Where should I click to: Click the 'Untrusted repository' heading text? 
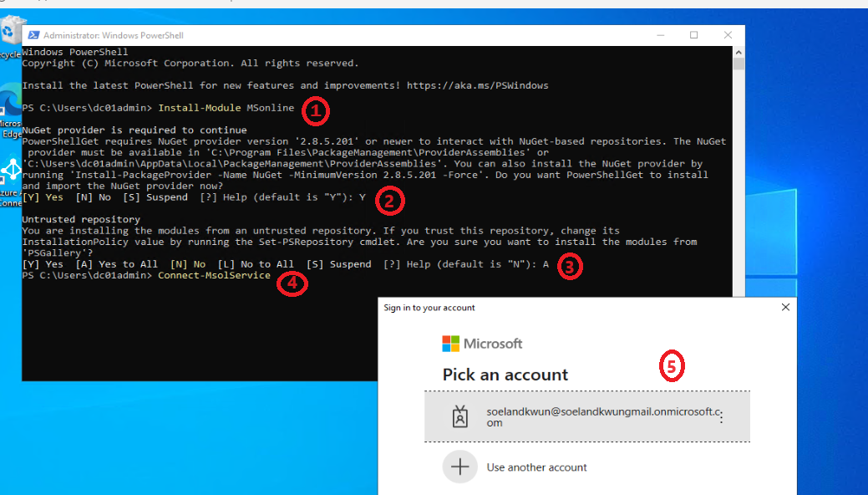(x=81, y=219)
